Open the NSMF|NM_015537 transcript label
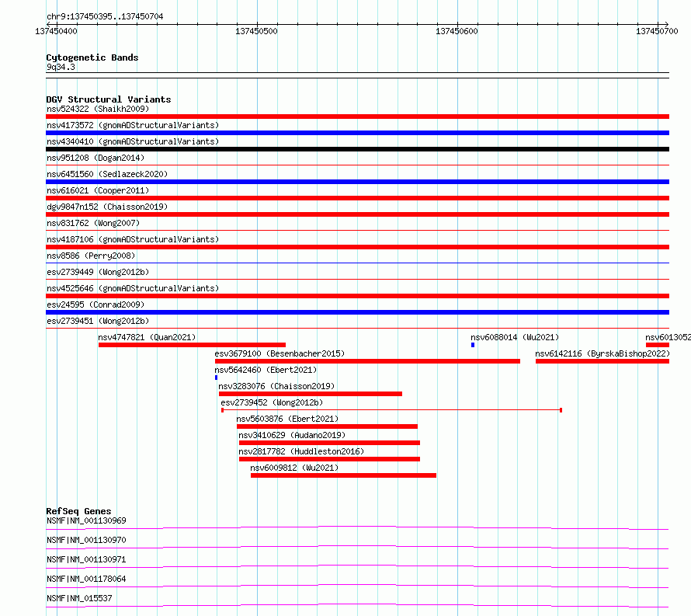691x616 pixels. [79, 598]
